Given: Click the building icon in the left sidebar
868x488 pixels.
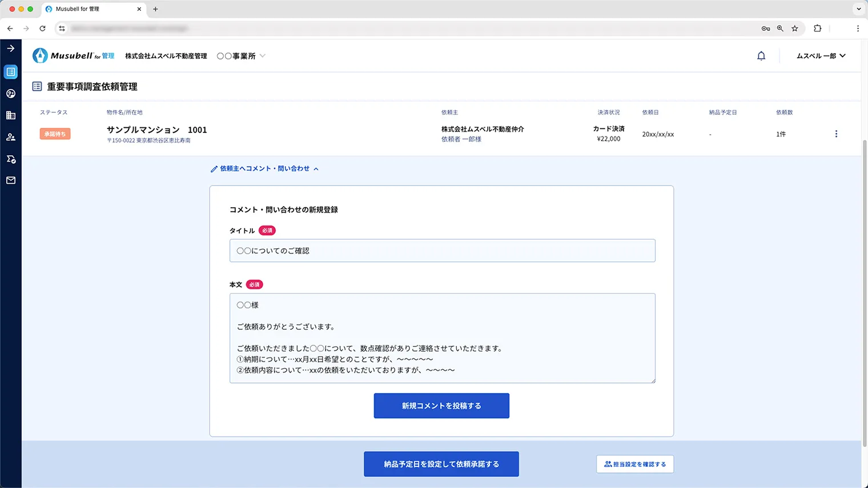Looking at the screenshot, I should coord(10,115).
